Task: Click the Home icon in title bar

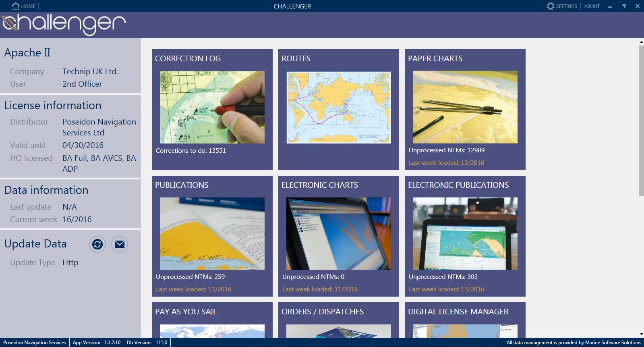Action: [16, 6]
